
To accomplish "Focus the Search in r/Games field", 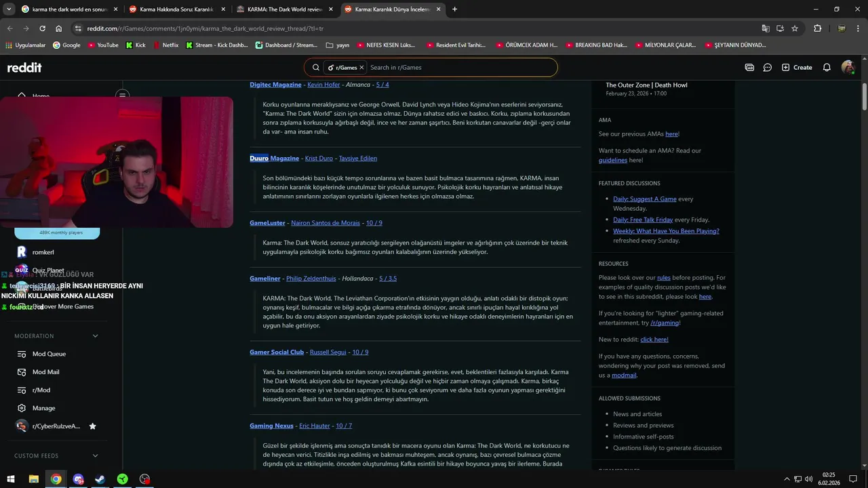I will coord(461,67).
